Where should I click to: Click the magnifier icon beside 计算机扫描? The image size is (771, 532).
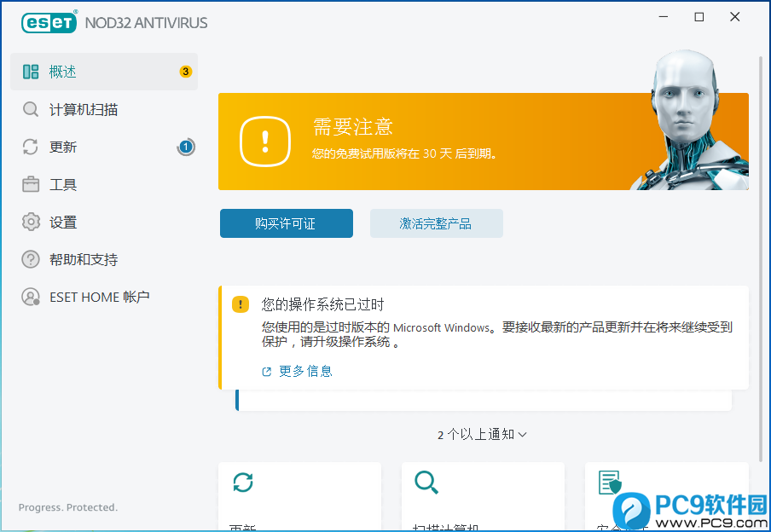[x=31, y=109]
